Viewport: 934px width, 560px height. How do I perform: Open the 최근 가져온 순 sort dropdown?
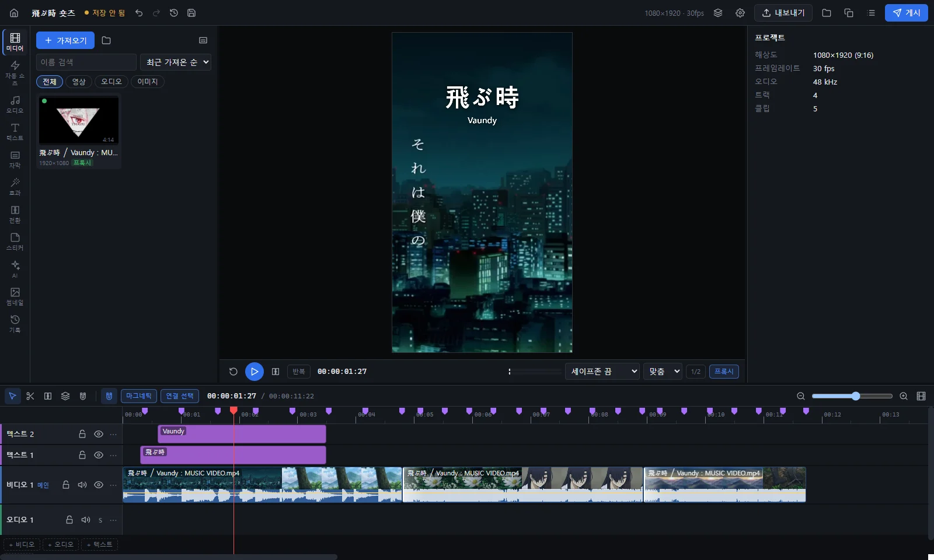point(176,62)
